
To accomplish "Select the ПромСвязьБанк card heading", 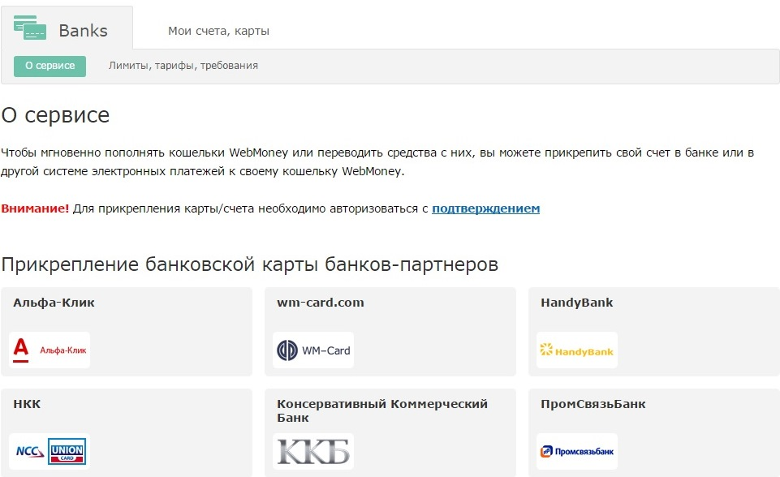I will [x=593, y=404].
